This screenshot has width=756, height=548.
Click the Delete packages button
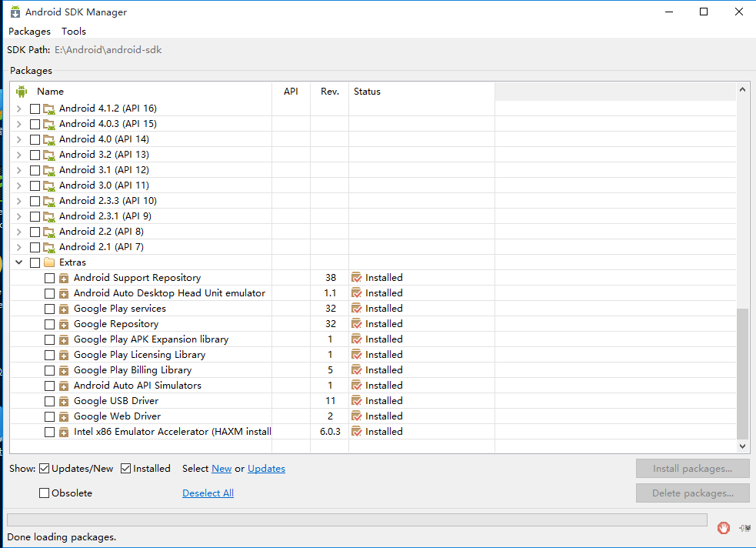click(692, 493)
